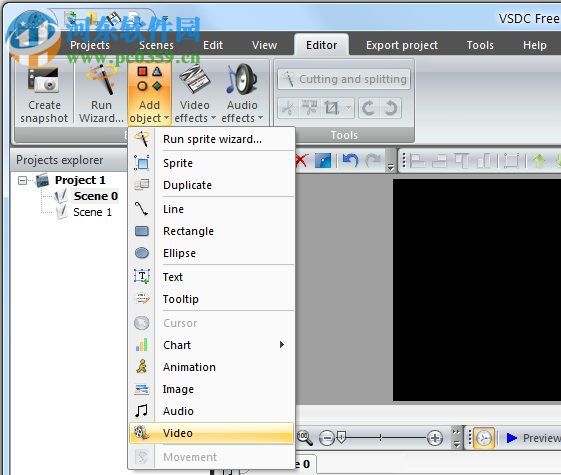Click the scissors cut icon in Tools
This screenshot has height=475, width=561.
288,108
